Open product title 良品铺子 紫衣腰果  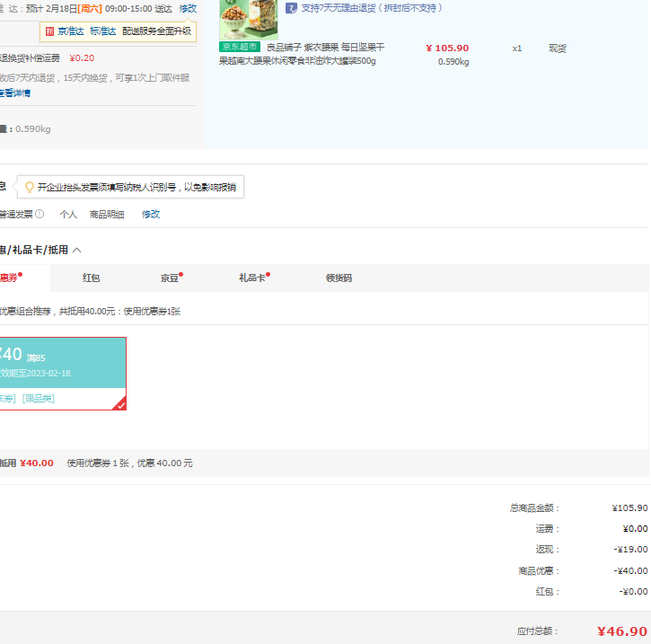click(x=302, y=54)
